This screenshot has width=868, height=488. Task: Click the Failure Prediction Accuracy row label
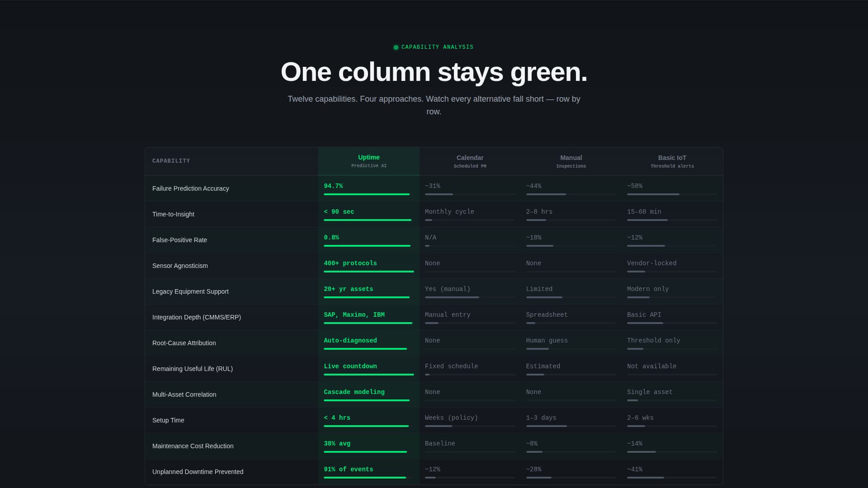point(190,188)
